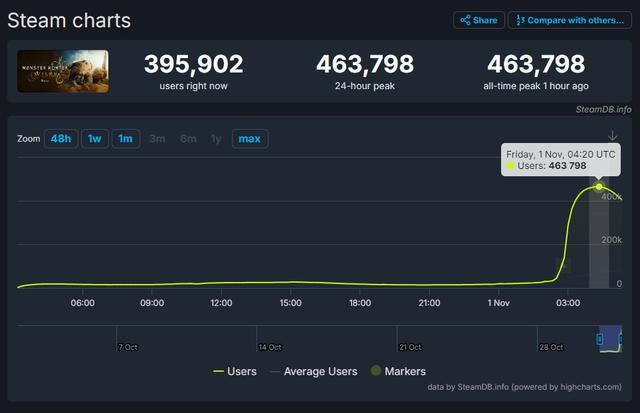Click the 24-hour peak label
Viewport: 640px width, 413px height.
coord(365,86)
